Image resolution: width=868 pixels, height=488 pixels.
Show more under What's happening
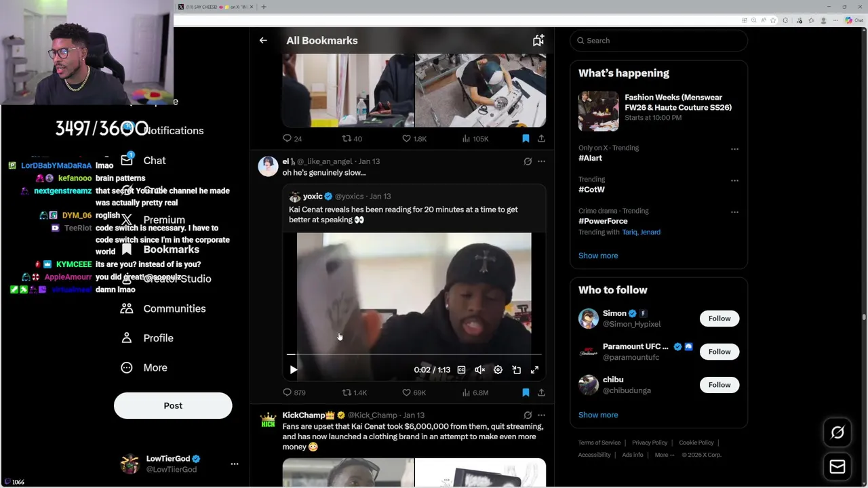point(598,256)
